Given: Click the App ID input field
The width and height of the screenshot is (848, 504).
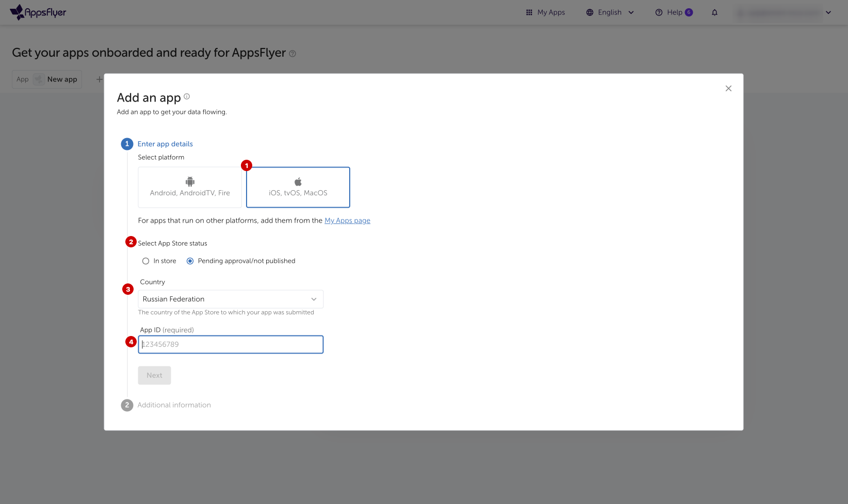Looking at the screenshot, I should pyautogui.click(x=231, y=345).
